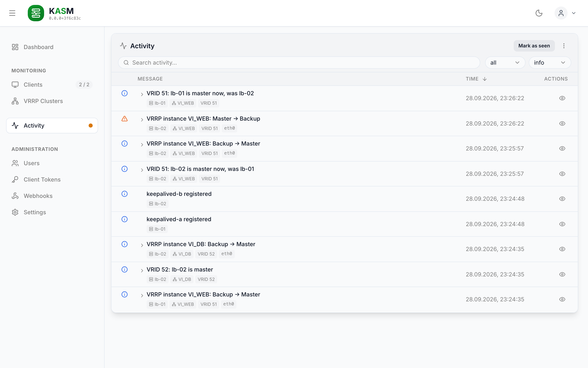The width and height of the screenshot is (588, 368).
Task: Click the orange unseen dot on Activity
Action: pos(91,126)
